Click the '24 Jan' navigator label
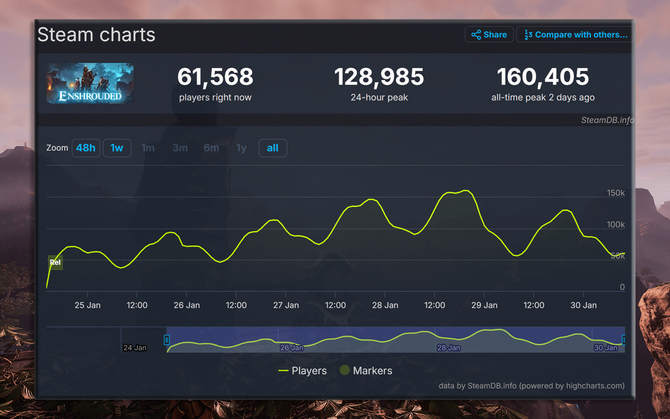The width and height of the screenshot is (670, 419). pos(135,348)
